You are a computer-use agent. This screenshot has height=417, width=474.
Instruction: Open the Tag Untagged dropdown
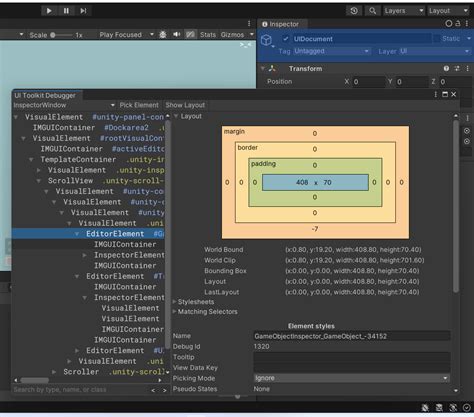tap(331, 51)
